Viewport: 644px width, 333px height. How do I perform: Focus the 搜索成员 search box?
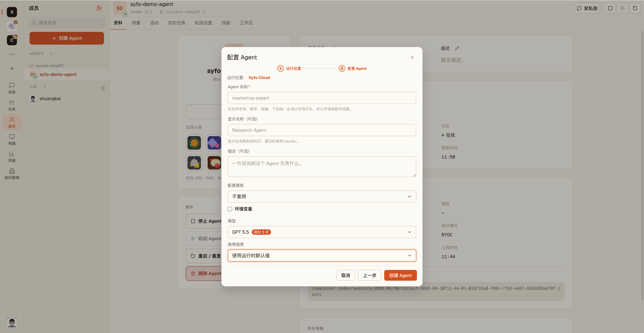pyautogui.click(x=67, y=23)
